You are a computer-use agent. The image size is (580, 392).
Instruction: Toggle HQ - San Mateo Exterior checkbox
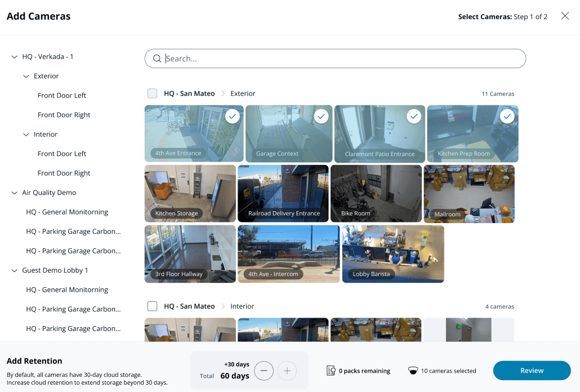point(152,93)
